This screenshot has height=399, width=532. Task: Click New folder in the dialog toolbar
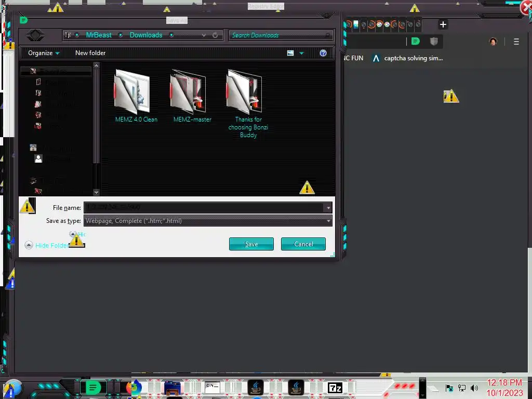pyautogui.click(x=90, y=53)
